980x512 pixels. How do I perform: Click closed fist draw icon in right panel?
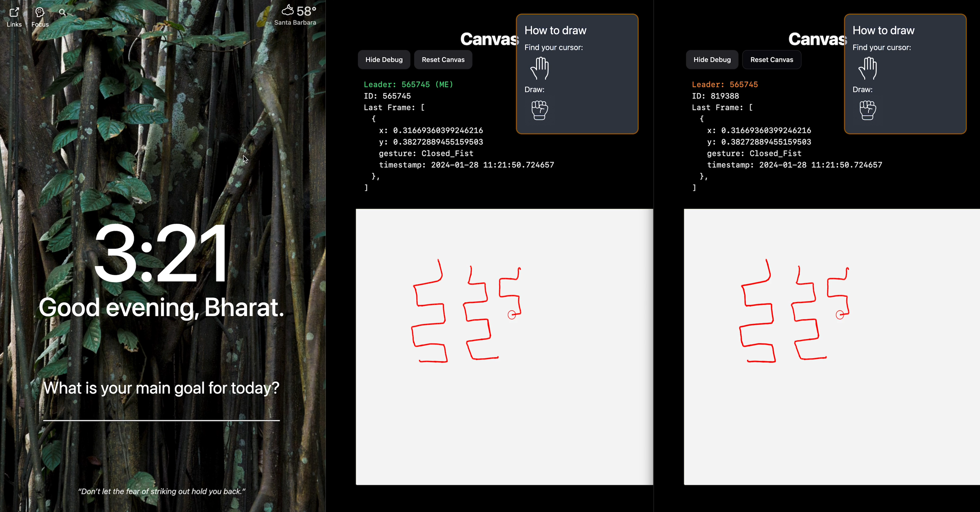(x=867, y=110)
